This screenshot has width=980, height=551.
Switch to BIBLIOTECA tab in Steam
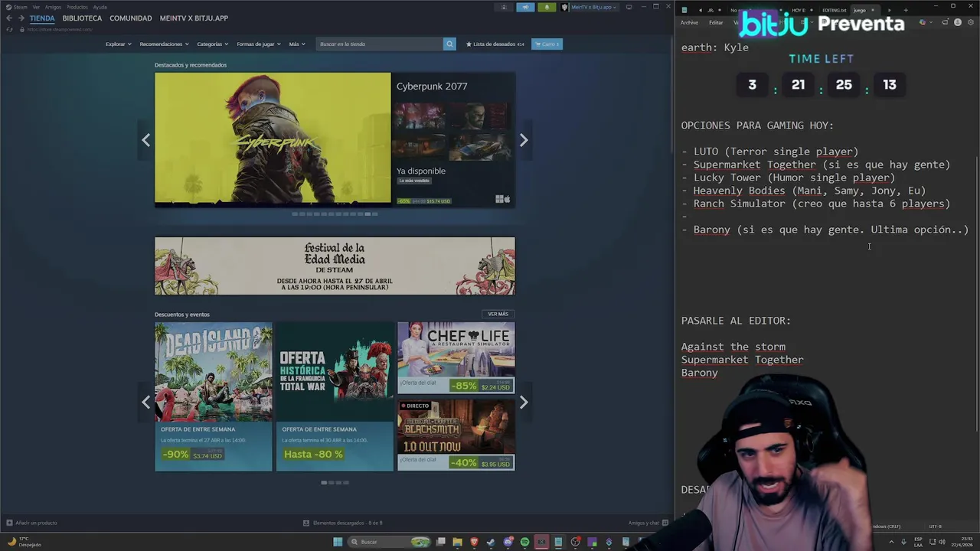pos(82,18)
